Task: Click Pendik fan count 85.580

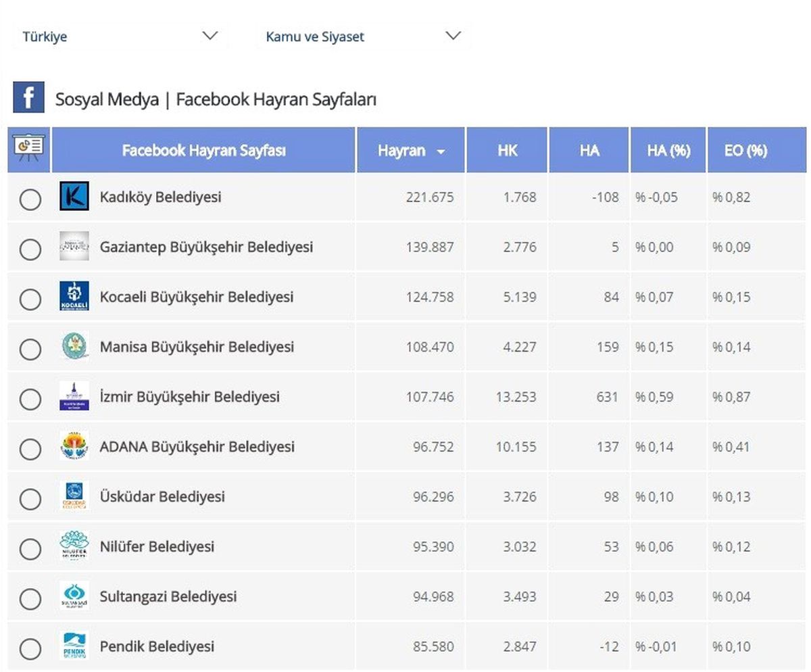Action: (x=433, y=646)
